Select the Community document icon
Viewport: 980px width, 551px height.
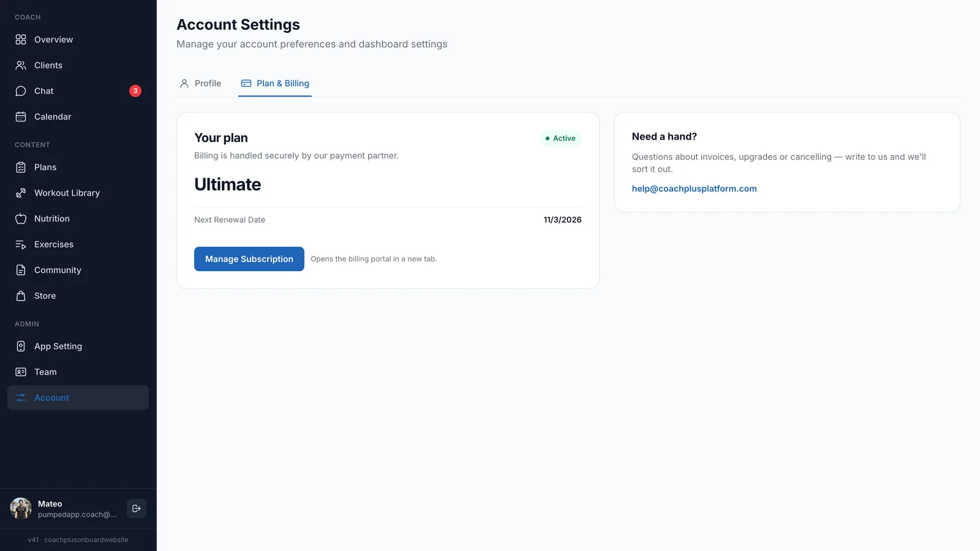pos(21,270)
